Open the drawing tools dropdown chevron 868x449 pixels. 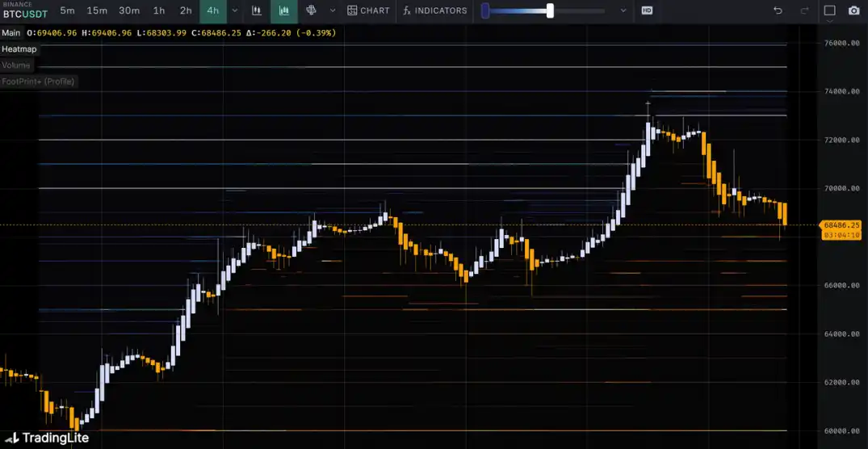coord(333,10)
